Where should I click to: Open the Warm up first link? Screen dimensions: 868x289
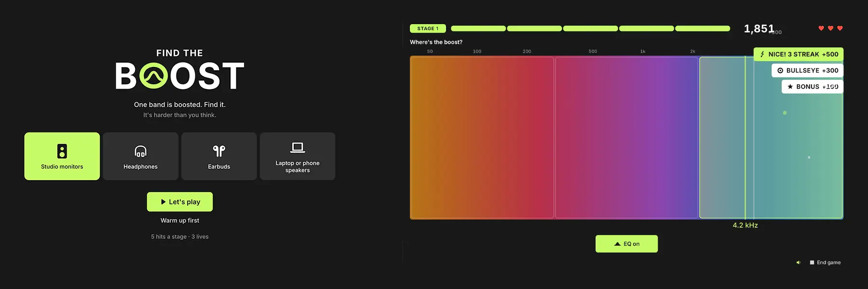(x=180, y=221)
